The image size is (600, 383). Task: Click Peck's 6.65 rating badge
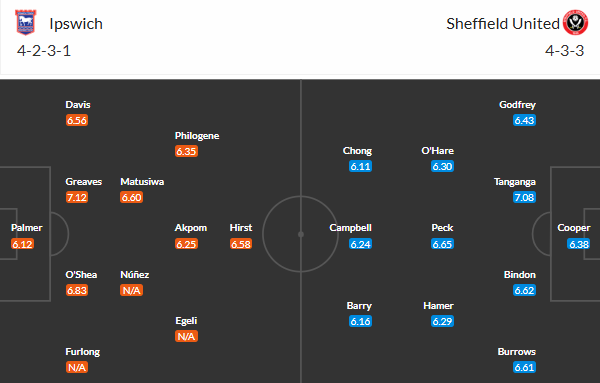[442, 244]
